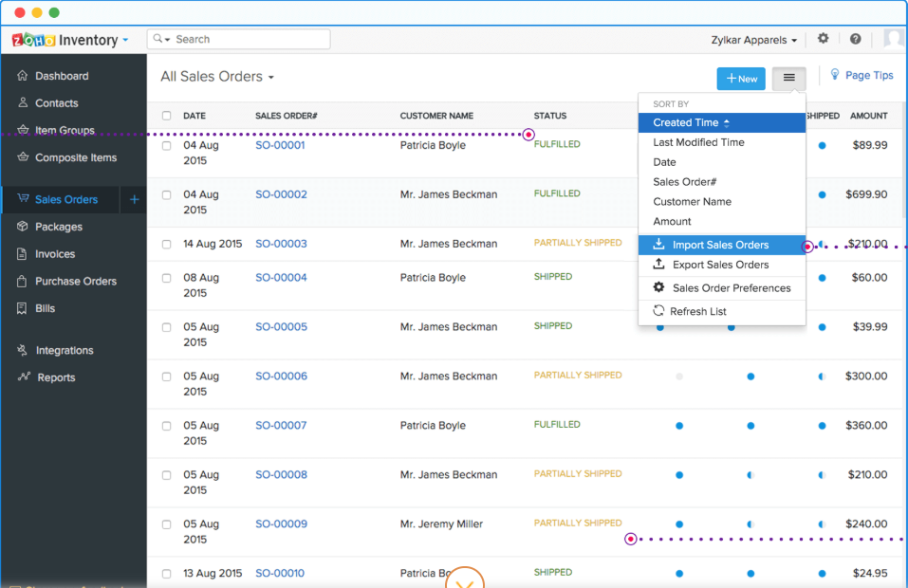Expand the All Sales Orders view dropdown
The width and height of the screenshot is (908, 588).
coord(271,77)
